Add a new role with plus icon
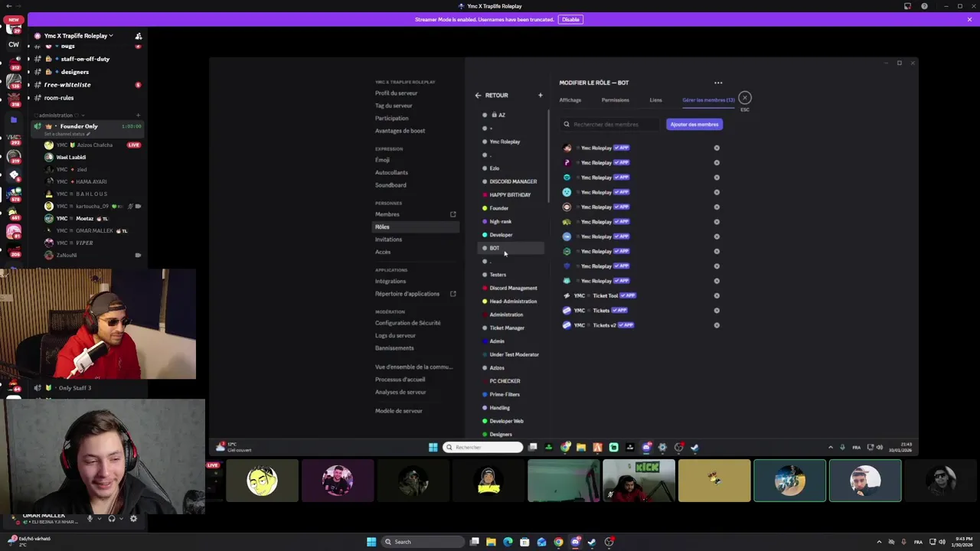This screenshot has height=551, width=980. click(540, 95)
